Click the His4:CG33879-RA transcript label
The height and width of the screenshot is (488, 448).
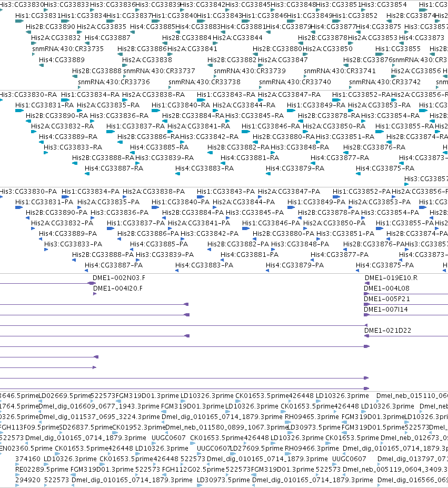pos(295,168)
